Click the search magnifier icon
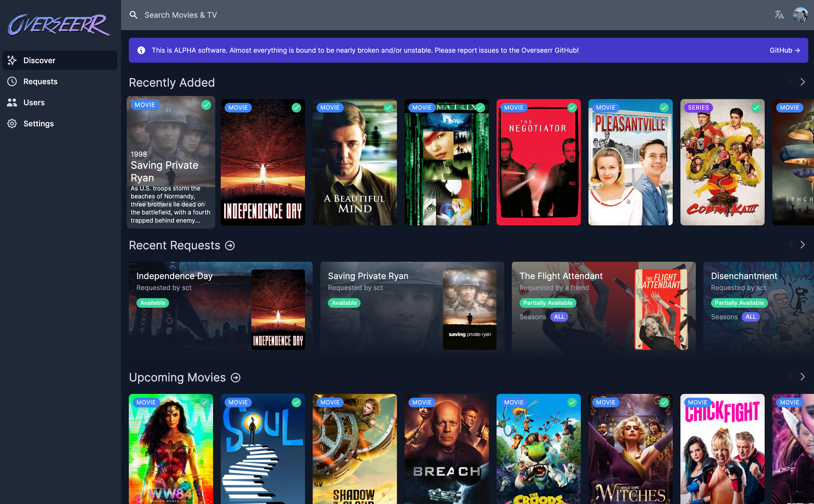Screen dimensions: 814x504 coord(134,15)
